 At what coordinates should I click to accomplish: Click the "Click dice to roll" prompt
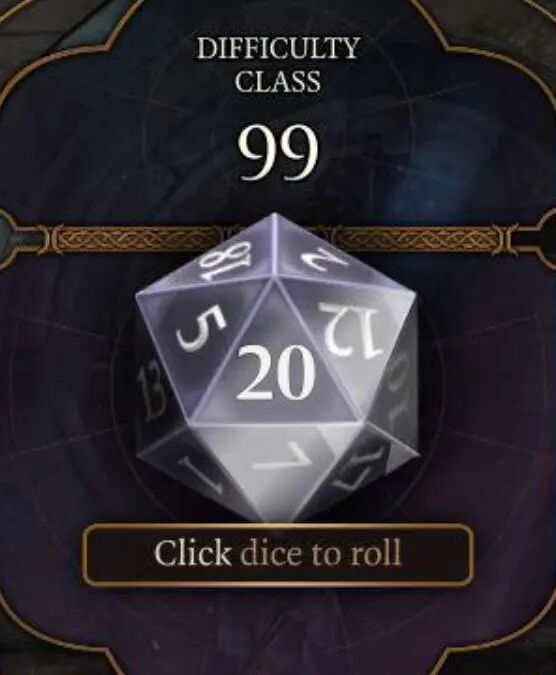[278, 553]
